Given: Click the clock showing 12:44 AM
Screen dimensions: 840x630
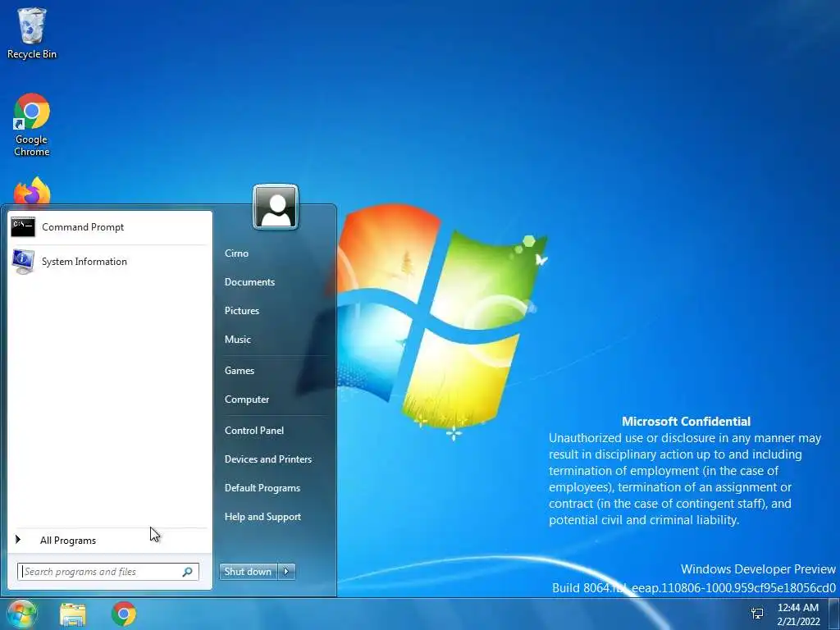Looking at the screenshot, I should click(x=798, y=608).
